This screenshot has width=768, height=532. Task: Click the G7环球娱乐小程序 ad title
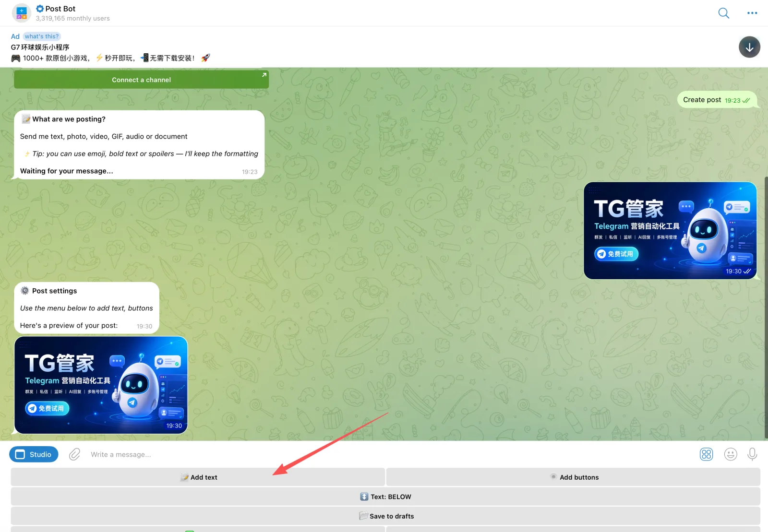40,47
